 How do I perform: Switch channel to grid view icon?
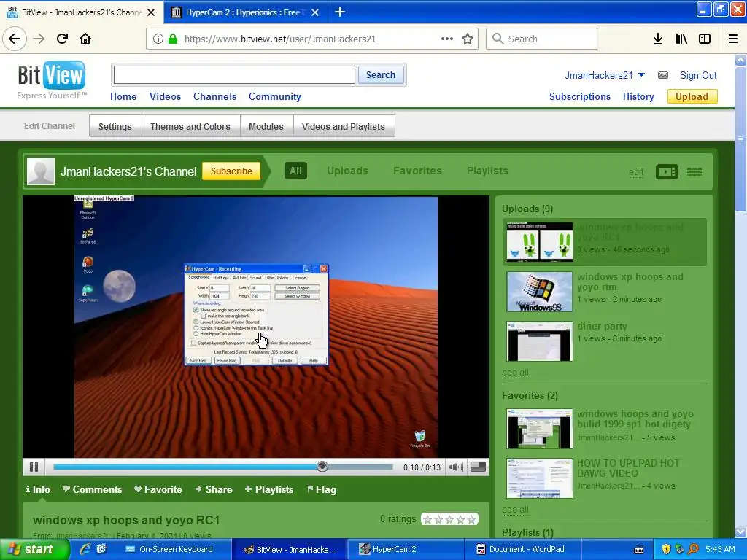(x=694, y=172)
